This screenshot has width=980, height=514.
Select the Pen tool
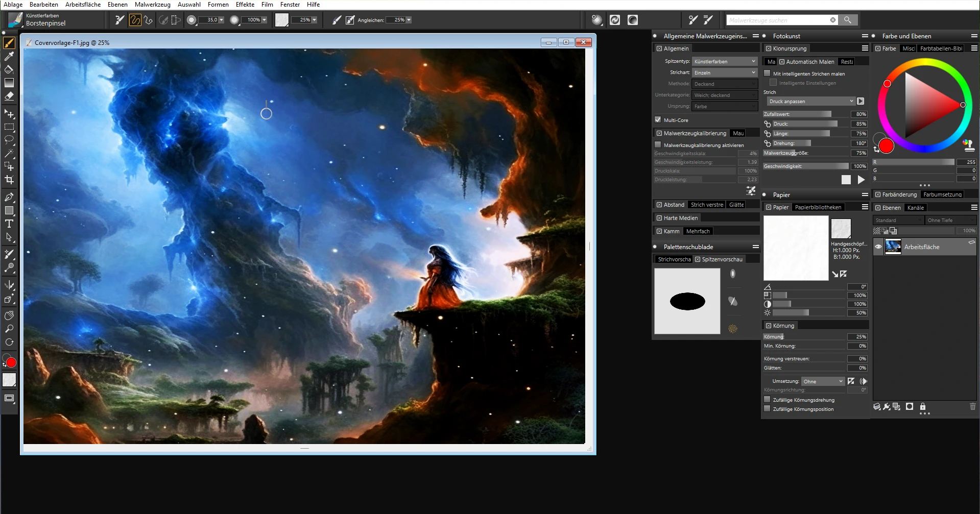(x=9, y=197)
